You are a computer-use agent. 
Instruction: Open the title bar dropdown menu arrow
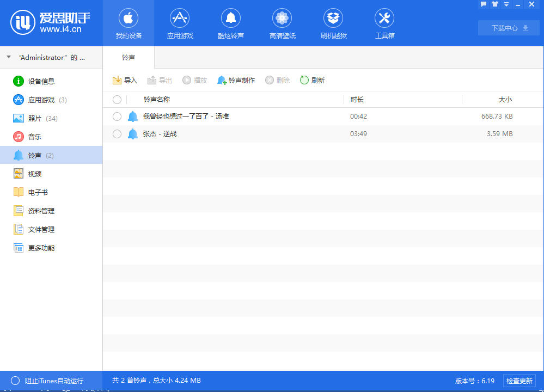tap(506, 4)
